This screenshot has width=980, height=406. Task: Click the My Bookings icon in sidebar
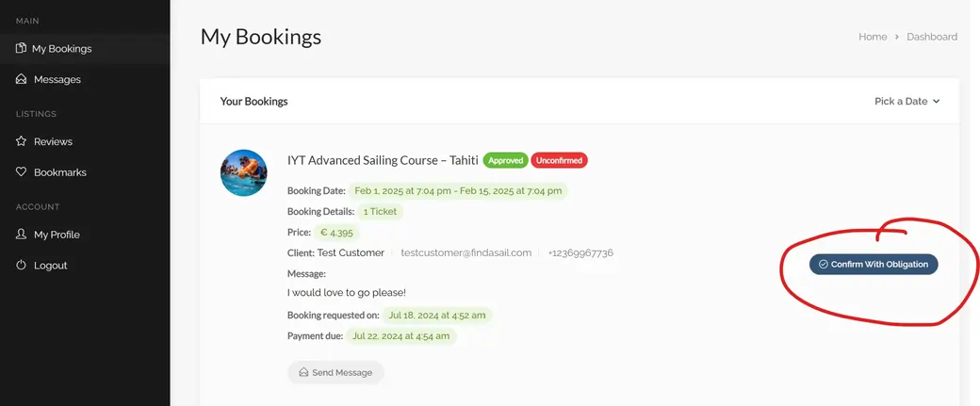[21, 48]
